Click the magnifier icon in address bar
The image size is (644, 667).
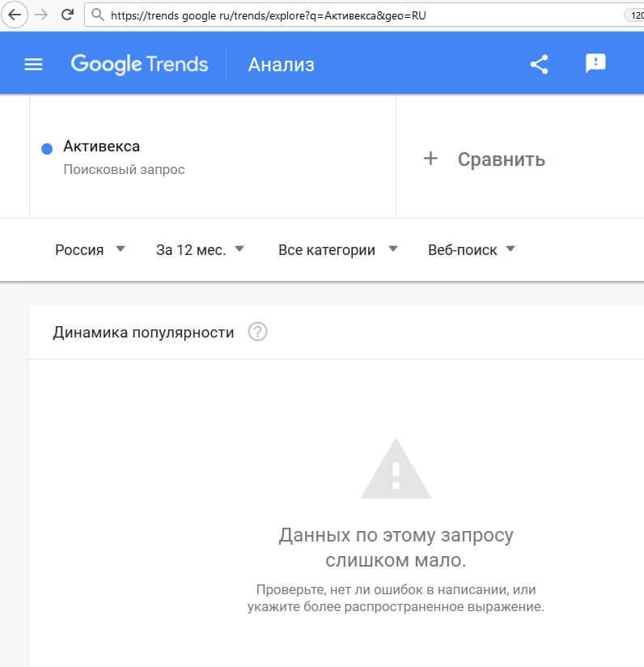98,15
